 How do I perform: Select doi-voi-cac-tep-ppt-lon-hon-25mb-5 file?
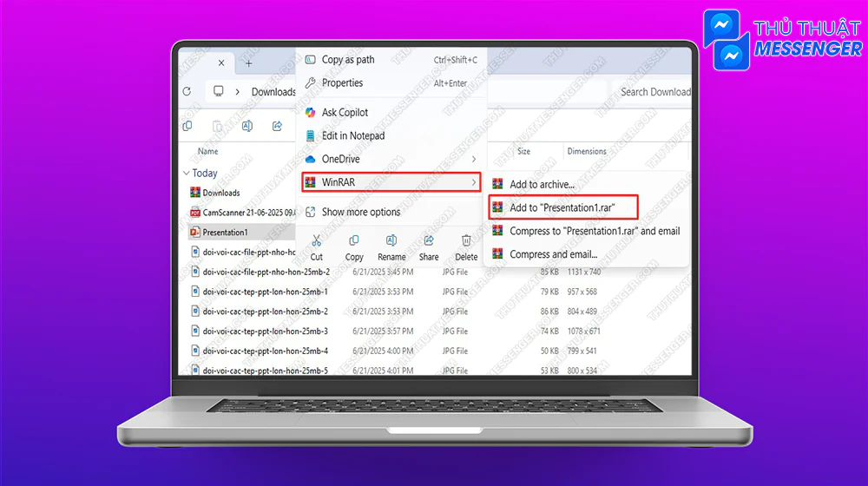(x=265, y=371)
